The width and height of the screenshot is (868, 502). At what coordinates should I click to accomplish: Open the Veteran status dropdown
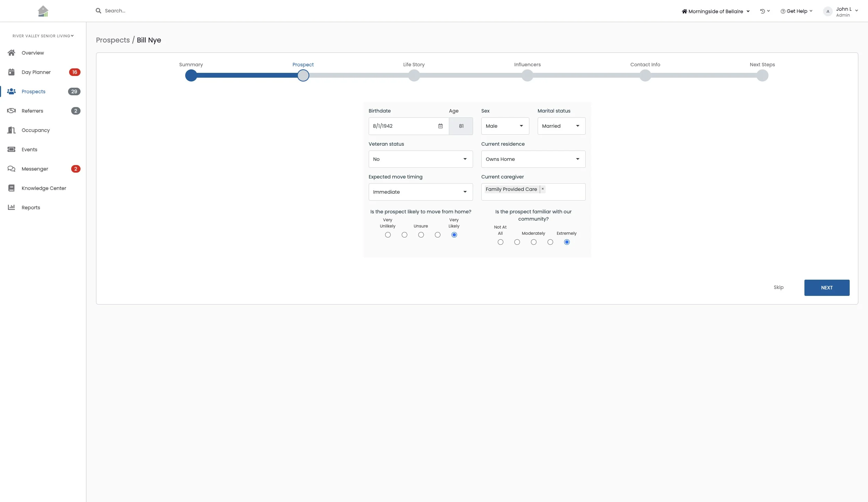[x=421, y=159]
